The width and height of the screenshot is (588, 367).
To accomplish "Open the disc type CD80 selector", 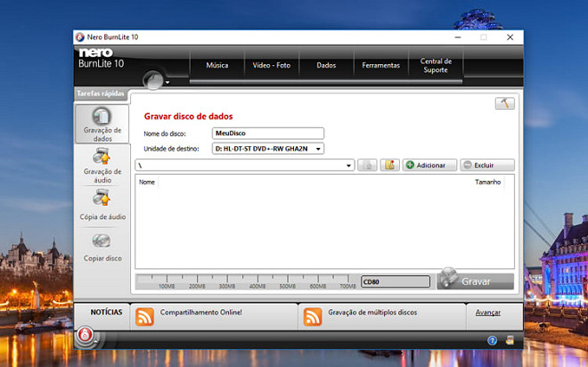I will (396, 281).
